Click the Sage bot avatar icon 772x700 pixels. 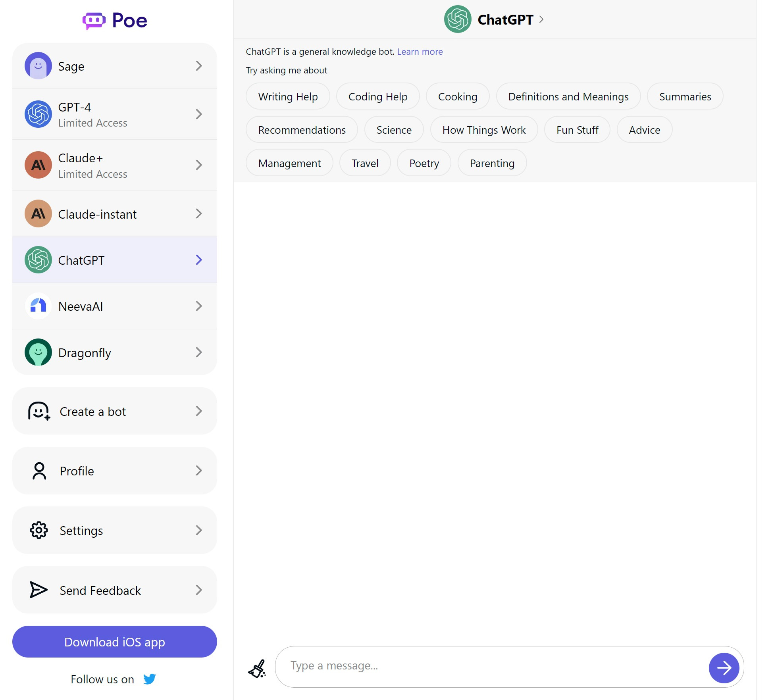(x=38, y=66)
